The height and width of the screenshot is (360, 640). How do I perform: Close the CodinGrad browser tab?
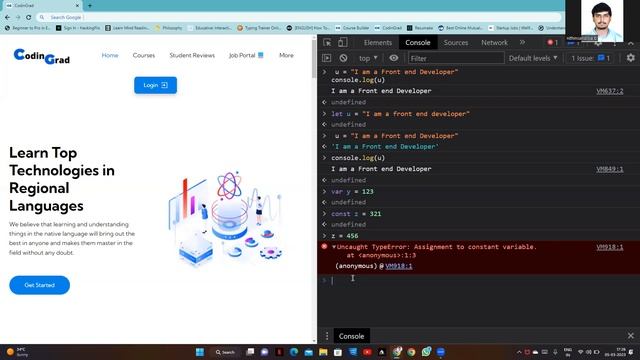[x=77, y=6]
